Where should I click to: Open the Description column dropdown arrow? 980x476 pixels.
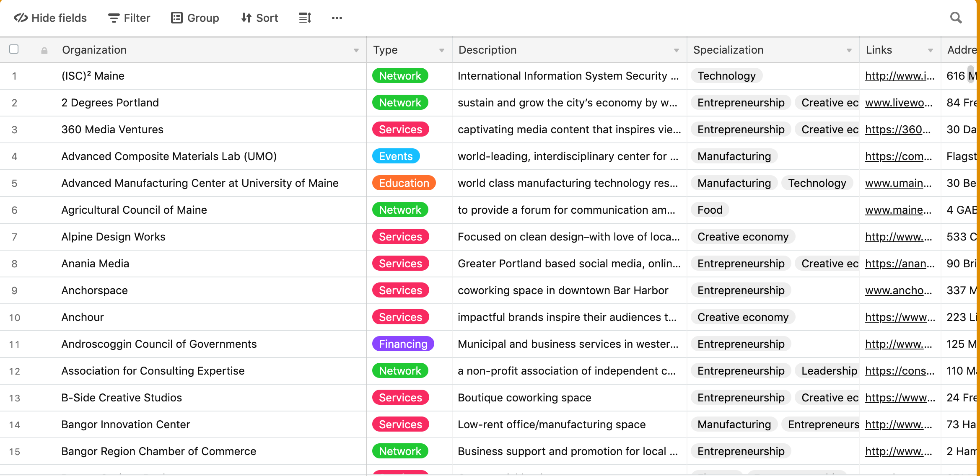coord(676,50)
